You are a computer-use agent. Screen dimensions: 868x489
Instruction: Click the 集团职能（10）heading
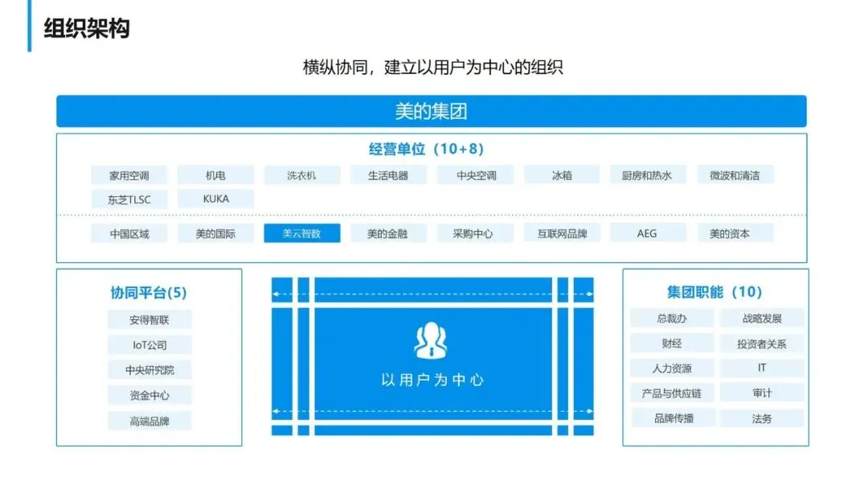coord(714,291)
